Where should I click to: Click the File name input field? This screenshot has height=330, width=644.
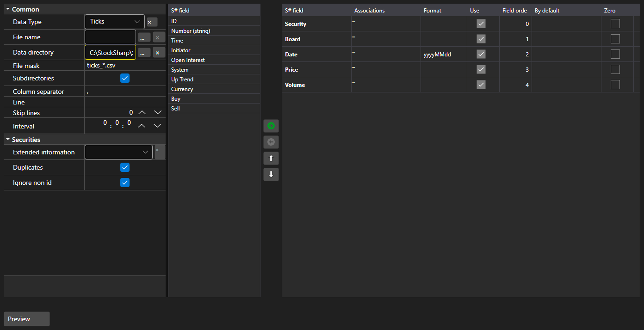pyautogui.click(x=111, y=37)
